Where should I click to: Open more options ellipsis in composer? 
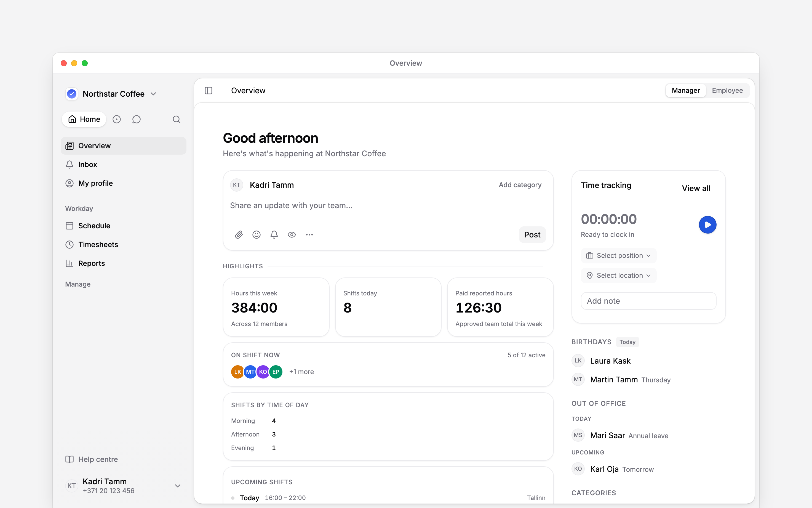309,234
